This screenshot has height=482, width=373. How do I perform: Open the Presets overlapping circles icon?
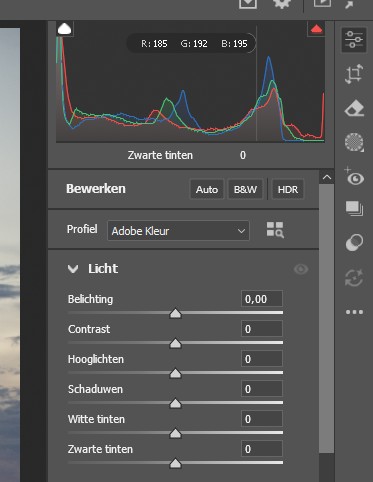[354, 242]
